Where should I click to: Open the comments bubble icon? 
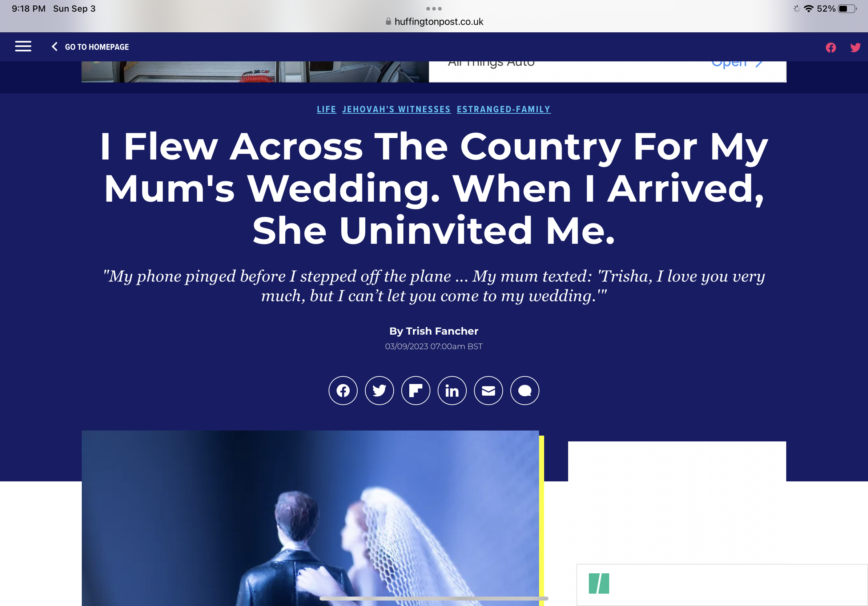525,390
